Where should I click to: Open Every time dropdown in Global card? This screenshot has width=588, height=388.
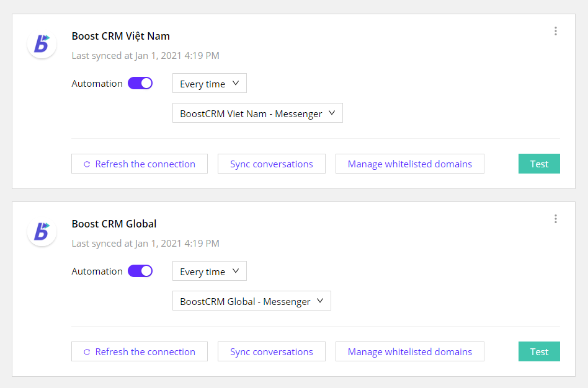point(209,271)
